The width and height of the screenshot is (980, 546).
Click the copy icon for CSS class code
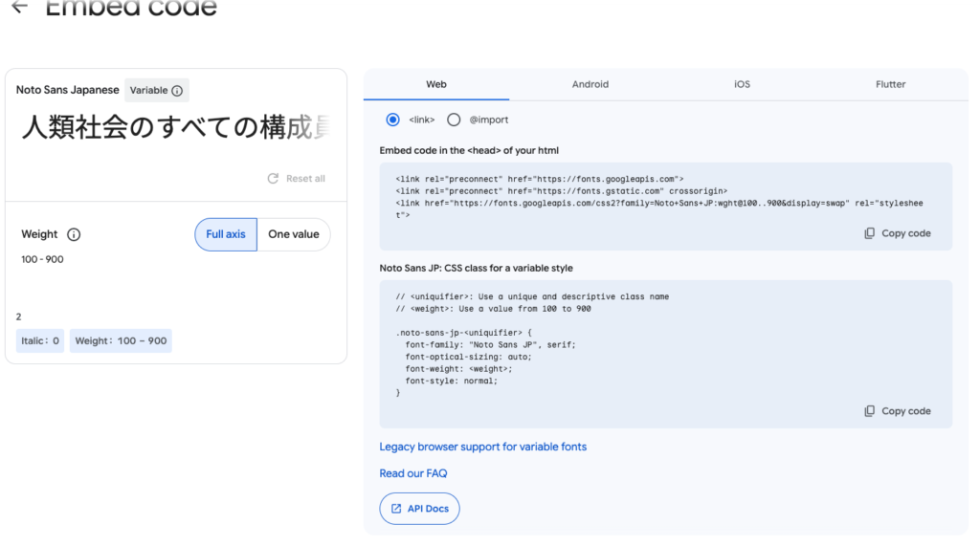[x=869, y=411]
